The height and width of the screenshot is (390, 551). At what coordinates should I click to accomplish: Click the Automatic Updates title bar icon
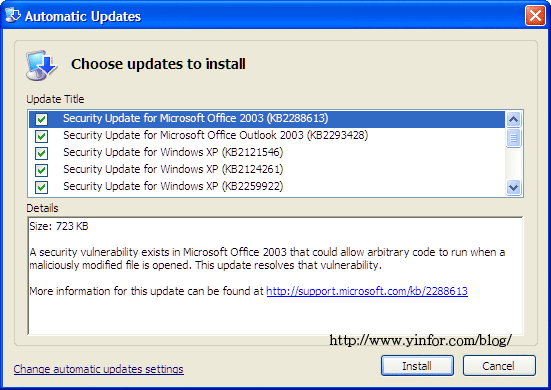13,15
